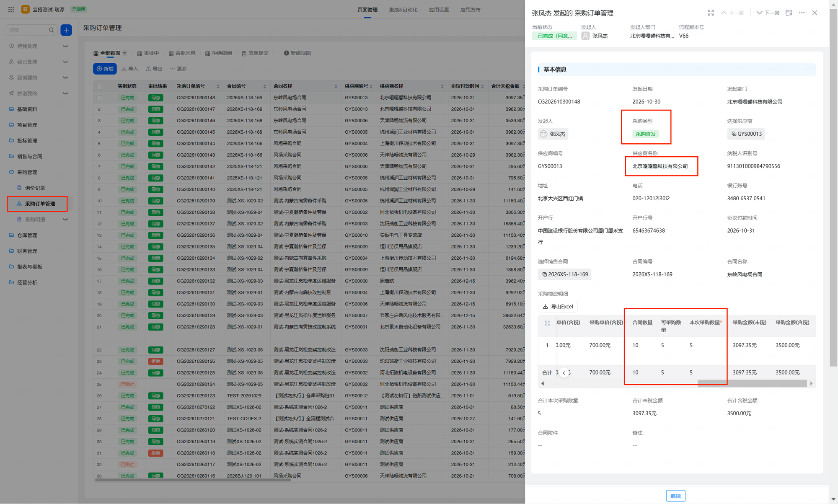
Task: Open the three-dot more menu in panel header
Action: (x=802, y=13)
